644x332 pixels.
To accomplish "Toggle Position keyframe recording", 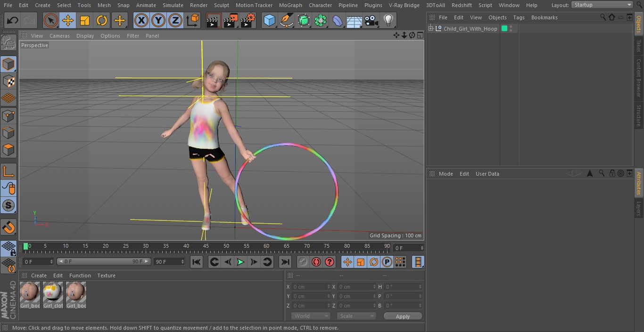I will 347,262.
